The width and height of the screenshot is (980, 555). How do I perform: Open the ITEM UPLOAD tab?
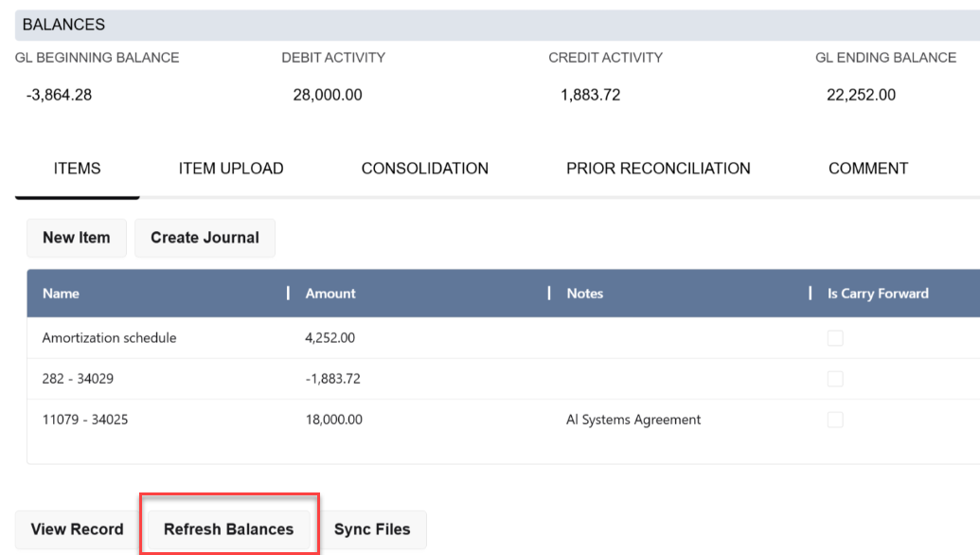pyautogui.click(x=231, y=169)
